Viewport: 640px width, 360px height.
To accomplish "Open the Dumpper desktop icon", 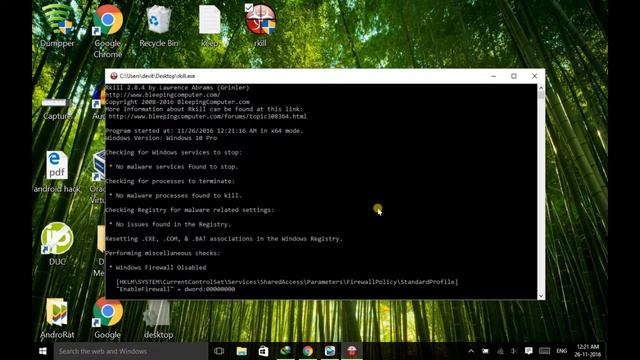I will pos(57,25).
